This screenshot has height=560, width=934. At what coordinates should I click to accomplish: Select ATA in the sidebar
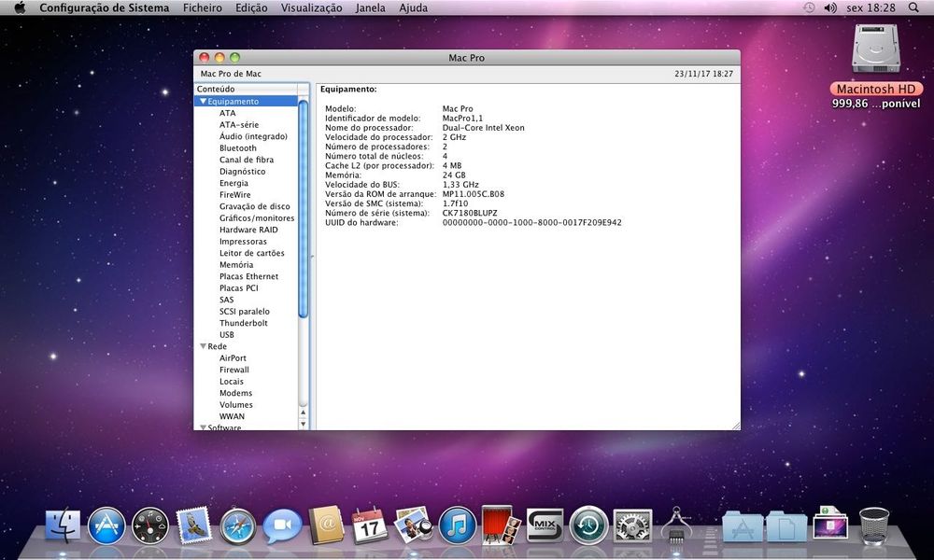tap(228, 113)
